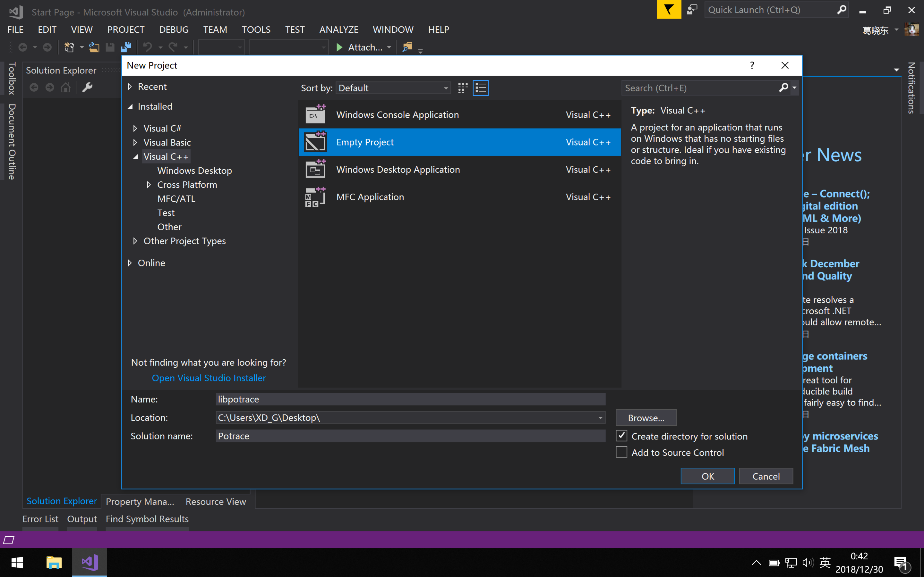Enable Add to Source Control

(621, 452)
